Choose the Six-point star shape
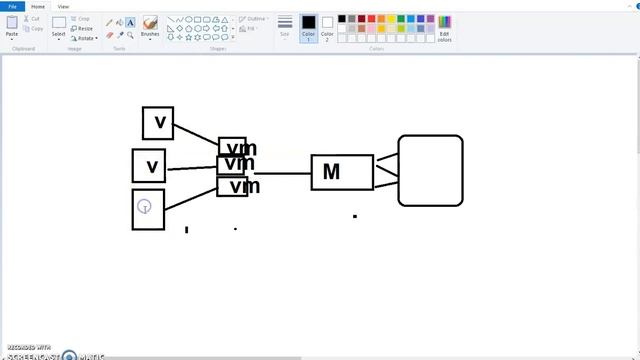 click(198, 37)
